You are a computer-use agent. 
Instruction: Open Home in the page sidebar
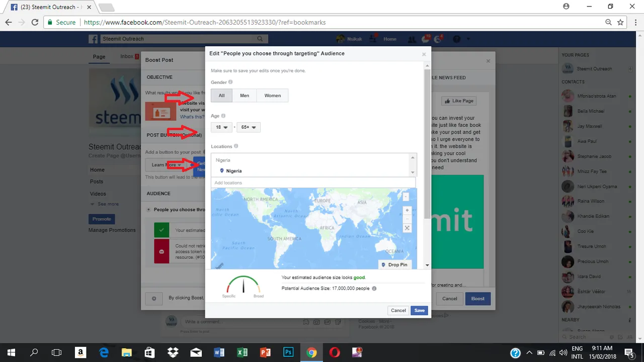click(x=97, y=170)
